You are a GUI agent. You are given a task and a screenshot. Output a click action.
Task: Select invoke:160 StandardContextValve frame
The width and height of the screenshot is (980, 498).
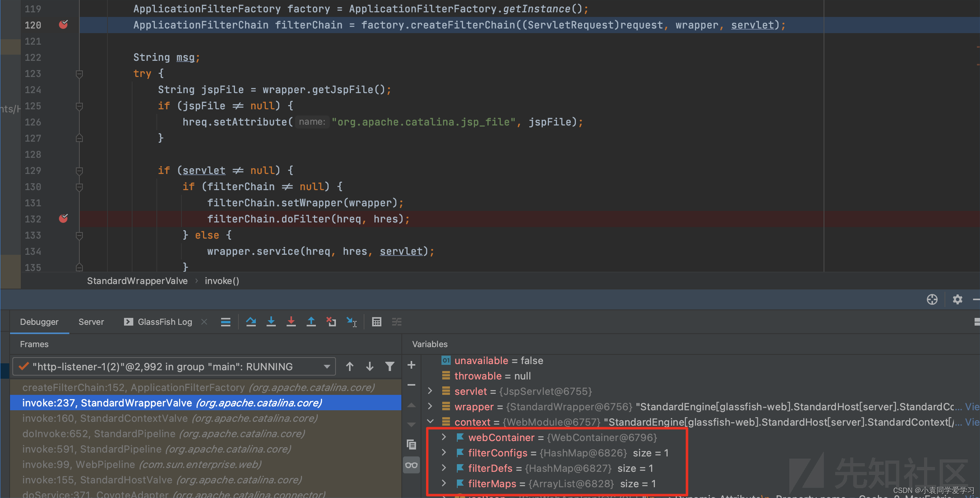click(x=206, y=418)
